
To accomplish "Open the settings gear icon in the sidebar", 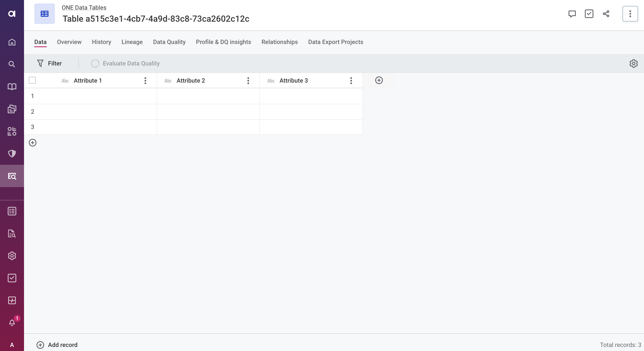I will point(12,256).
